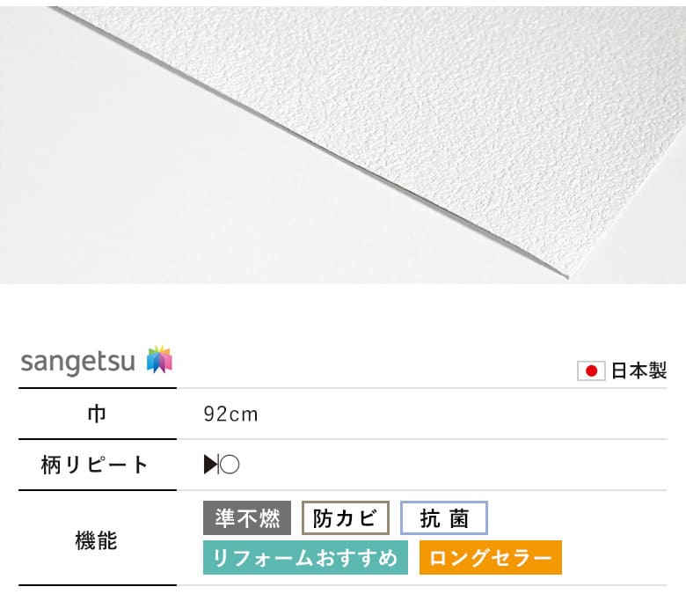Select the 抗菌 blue-outlined badge
Screen dimensions: 686x616
pos(444,518)
